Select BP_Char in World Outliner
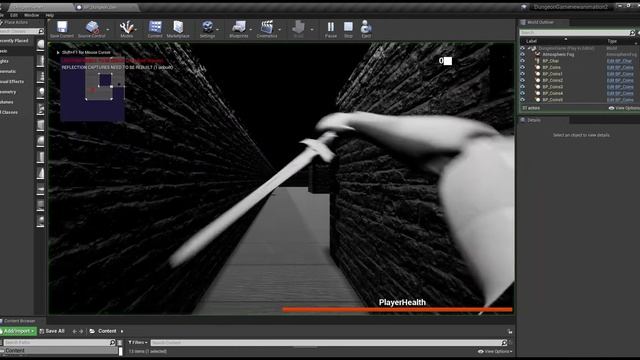The width and height of the screenshot is (640, 360). tap(551, 61)
